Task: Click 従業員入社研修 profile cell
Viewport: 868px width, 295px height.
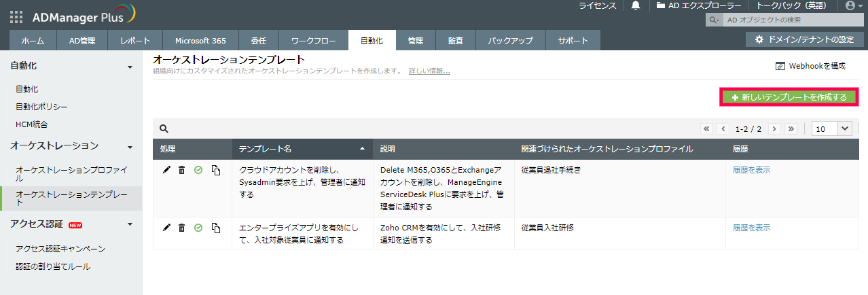Action: click(547, 228)
